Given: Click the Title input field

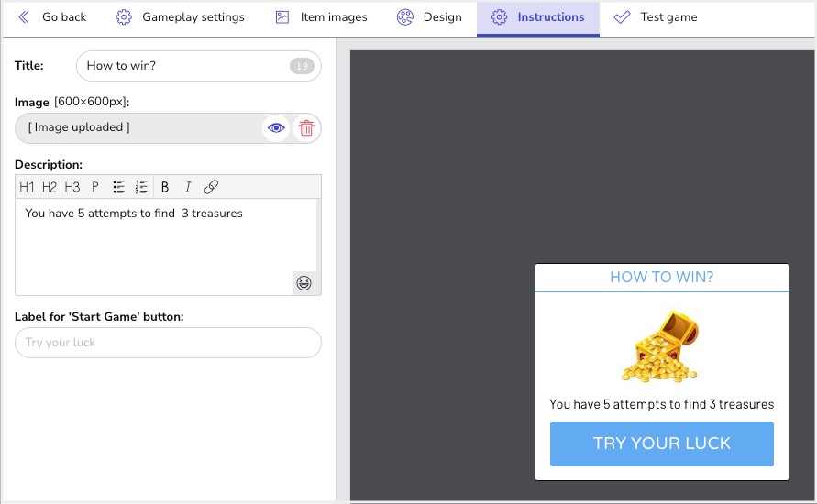Looking at the screenshot, I should tap(183, 66).
